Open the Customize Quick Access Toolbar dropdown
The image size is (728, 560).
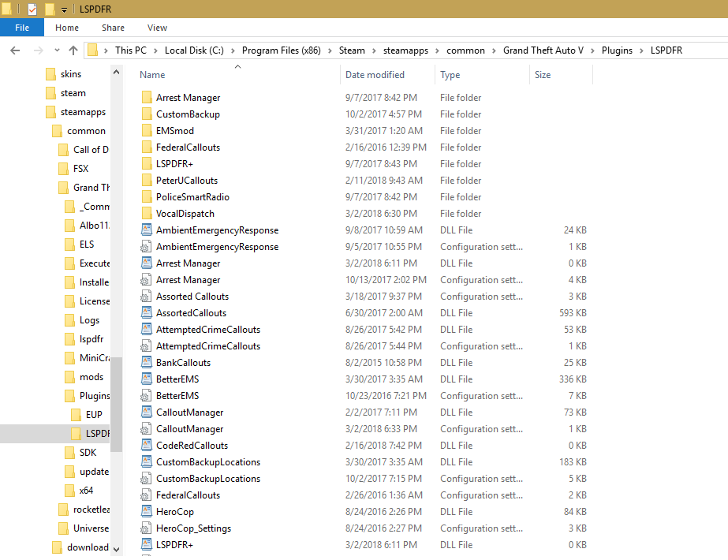(x=64, y=9)
